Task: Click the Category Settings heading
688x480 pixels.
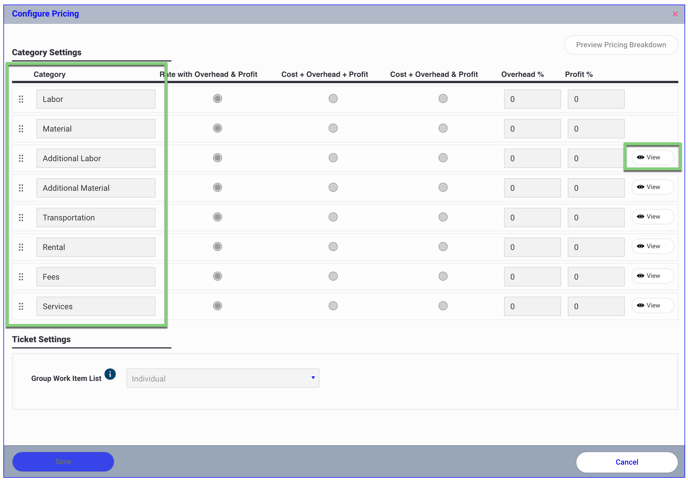Action: 47,52
